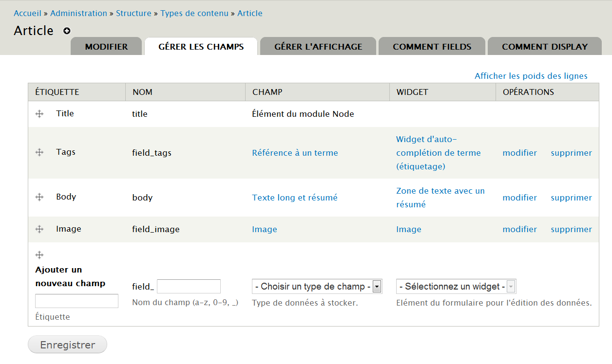
Task: Focus the new field Étiquette input
Action: click(x=76, y=301)
